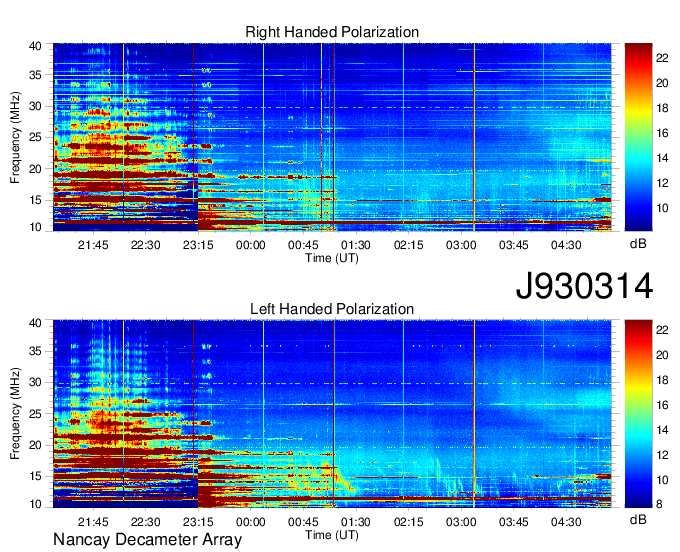Click the "02:15" tick of lower plot
Screen dimensions: 680x552
click(409, 522)
